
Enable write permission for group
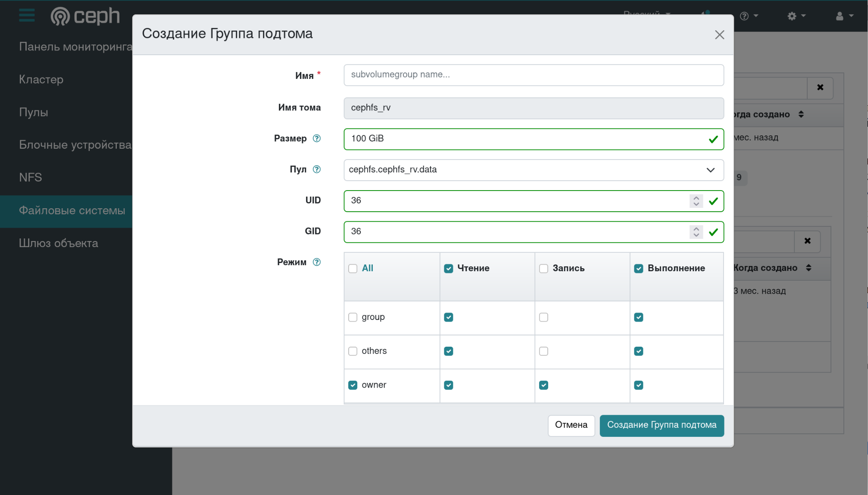point(543,317)
